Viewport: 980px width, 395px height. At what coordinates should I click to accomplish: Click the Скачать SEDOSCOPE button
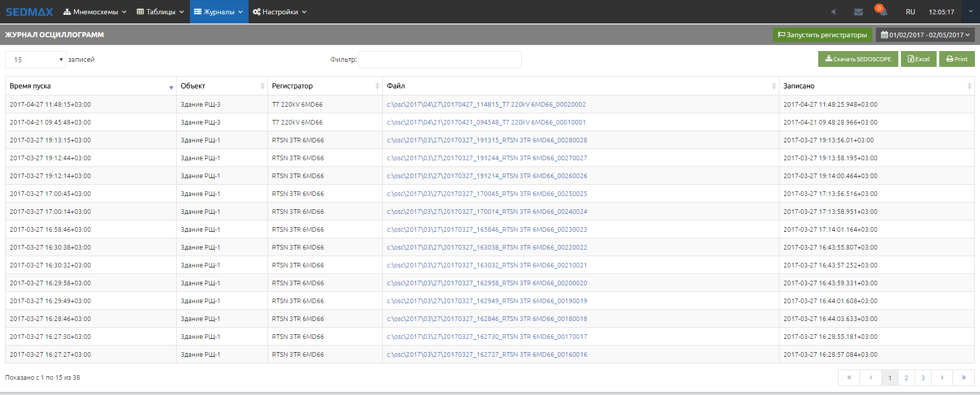click(857, 59)
